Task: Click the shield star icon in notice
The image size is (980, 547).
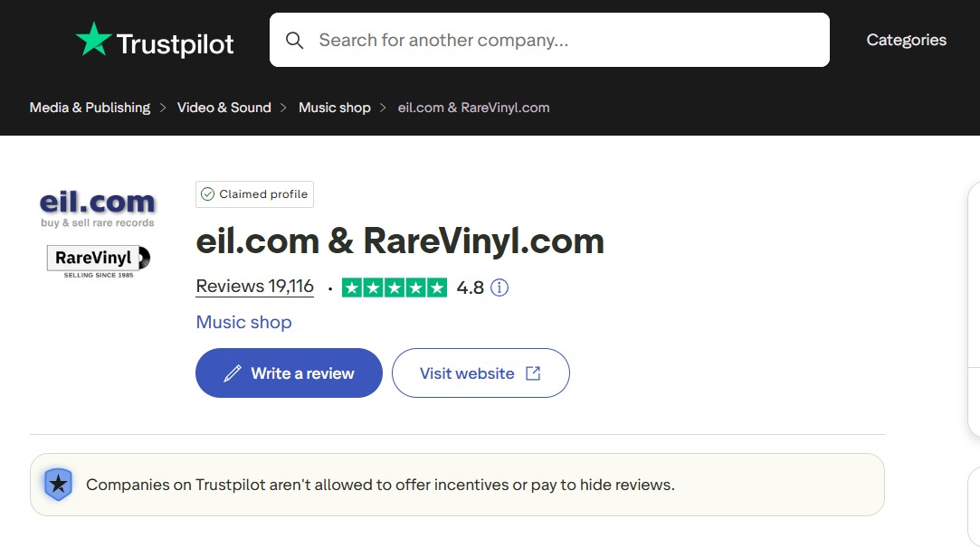Action: [x=59, y=485]
